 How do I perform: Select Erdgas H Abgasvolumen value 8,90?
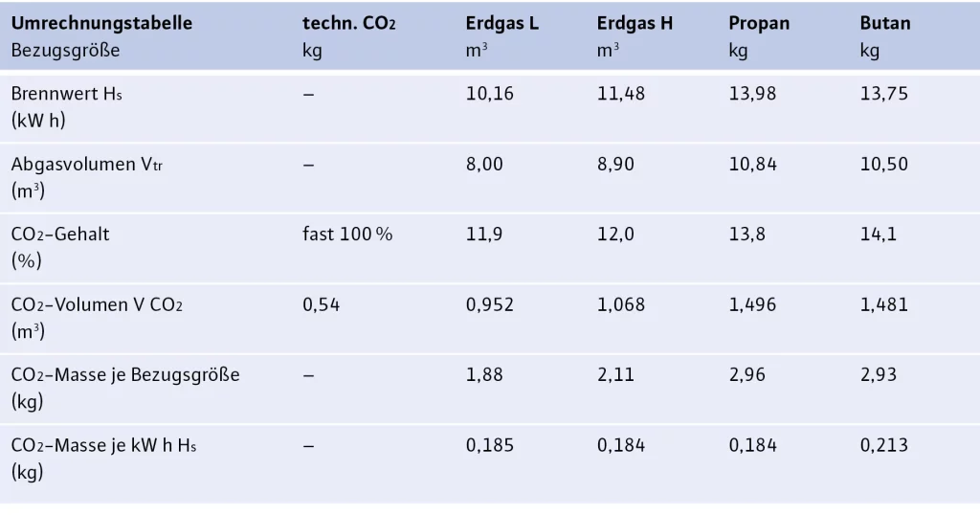coord(615,164)
